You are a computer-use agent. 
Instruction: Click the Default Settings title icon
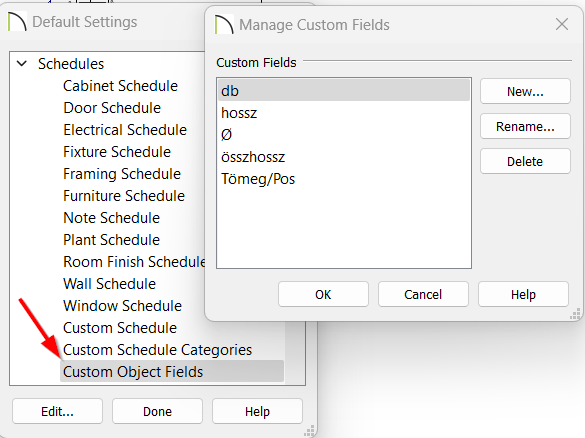tap(17, 21)
